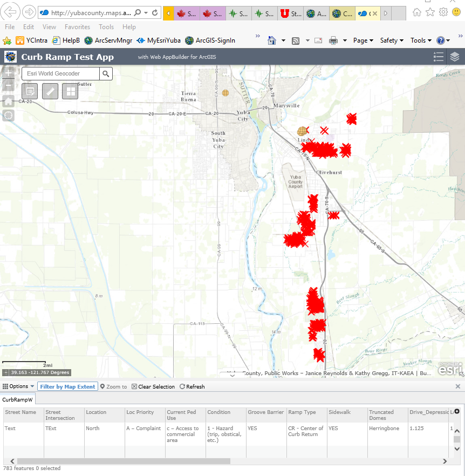Open the Help menu
This screenshot has width=465, height=476.
coord(129,27)
